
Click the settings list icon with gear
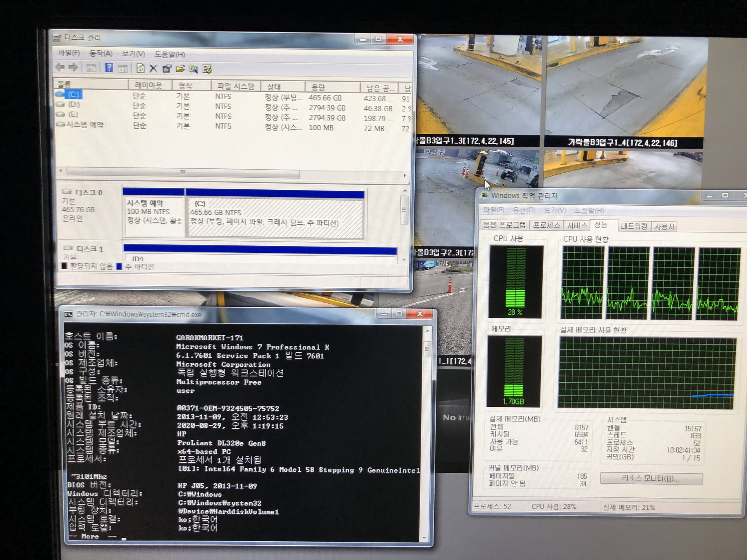pos(207,69)
